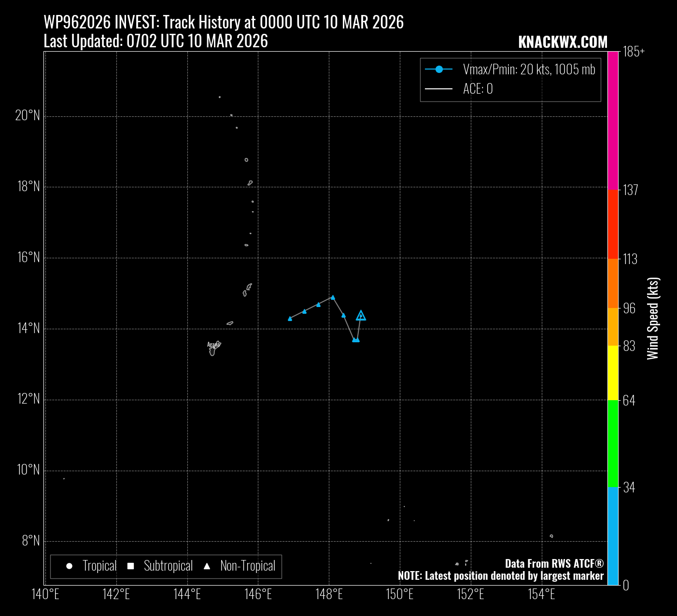The image size is (677, 616).
Task: Click the large latest-position triangle marker
Action: tap(361, 316)
